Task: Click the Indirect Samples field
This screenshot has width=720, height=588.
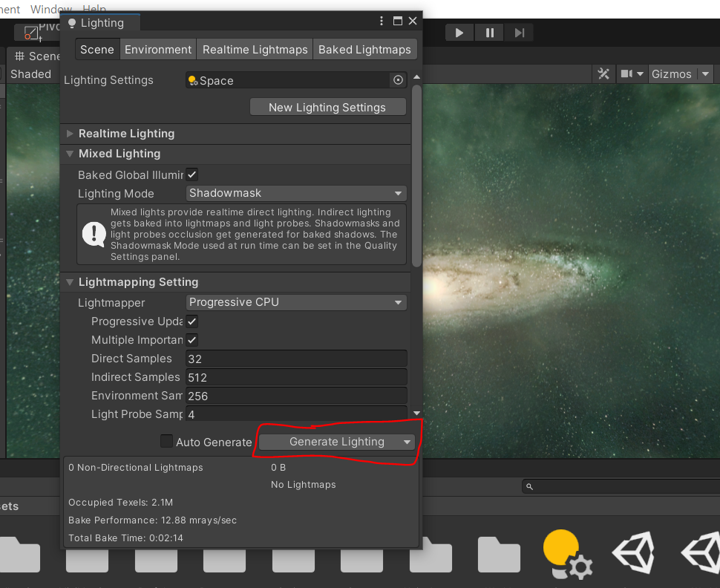Action: tap(296, 377)
